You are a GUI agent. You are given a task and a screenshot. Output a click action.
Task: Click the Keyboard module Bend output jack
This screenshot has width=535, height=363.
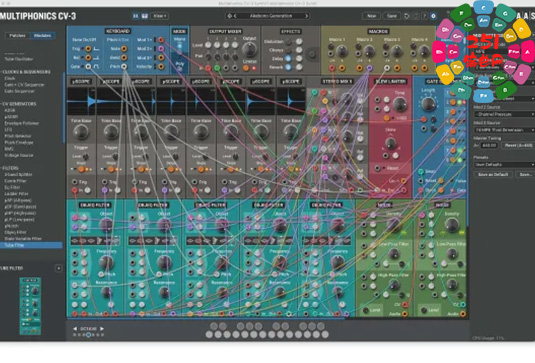click(x=124, y=58)
